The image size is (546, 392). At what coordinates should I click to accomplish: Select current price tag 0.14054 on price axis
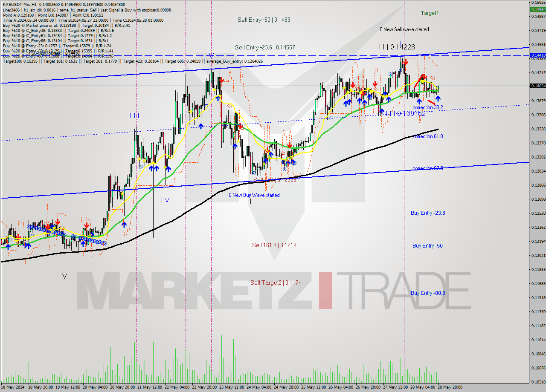point(537,86)
